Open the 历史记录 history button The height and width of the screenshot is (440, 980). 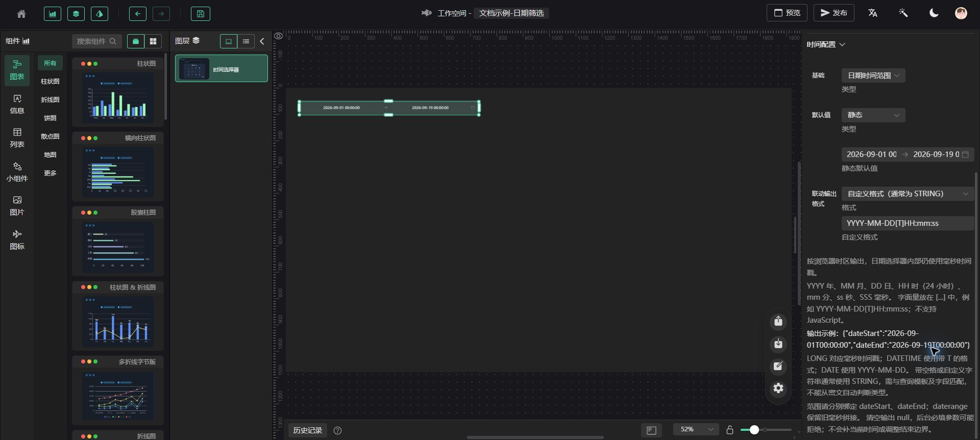[308, 430]
